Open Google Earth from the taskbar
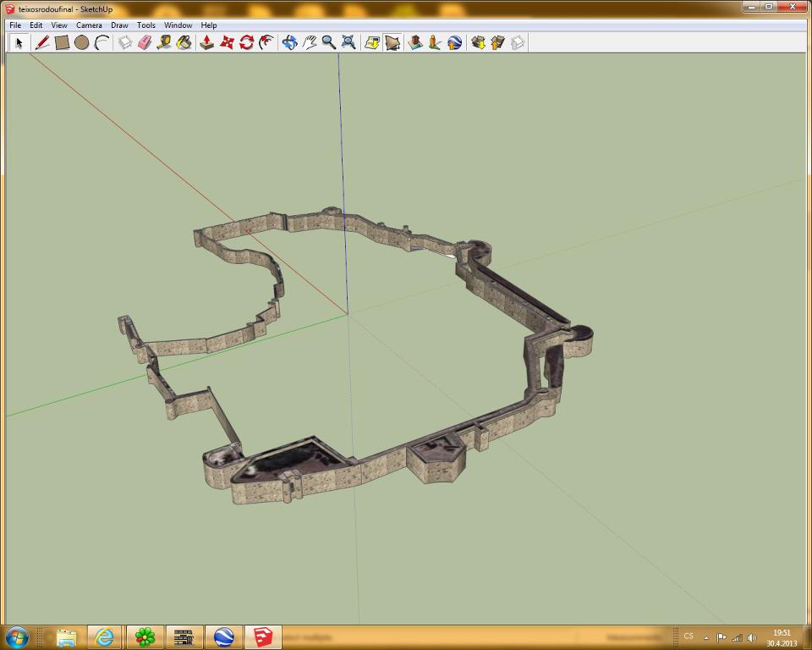 (223, 637)
